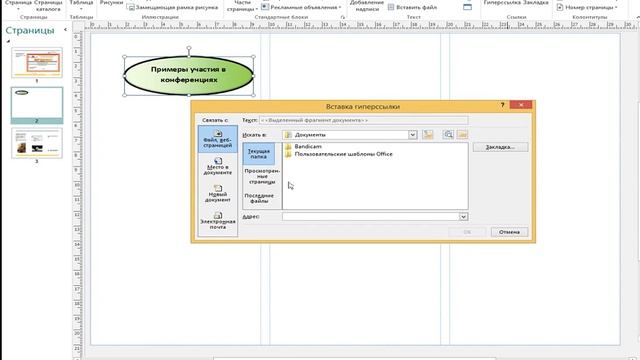Close the Вставка гиперссылки dialog
This screenshot has width=640, height=360.
(x=521, y=105)
